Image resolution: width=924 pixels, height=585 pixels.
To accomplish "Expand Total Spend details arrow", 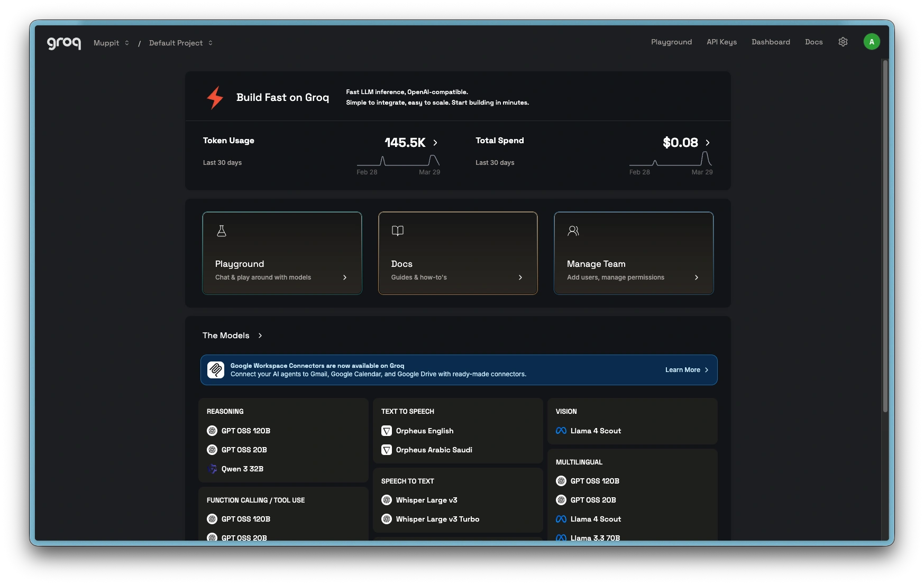I will click(x=708, y=143).
